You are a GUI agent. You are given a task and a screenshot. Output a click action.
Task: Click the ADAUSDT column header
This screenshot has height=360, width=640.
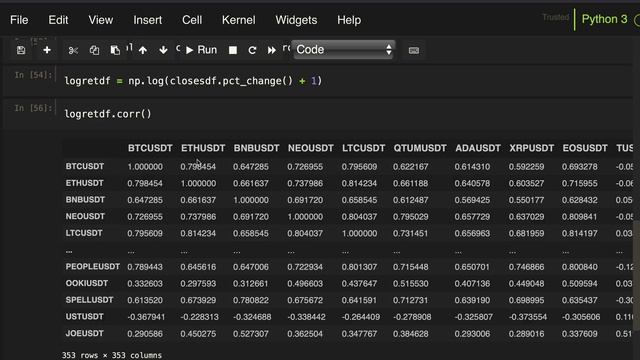point(478,148)
